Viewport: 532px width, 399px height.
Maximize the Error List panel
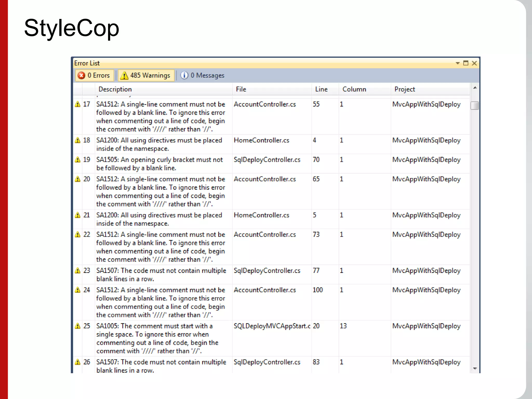[x=466, y=63]
